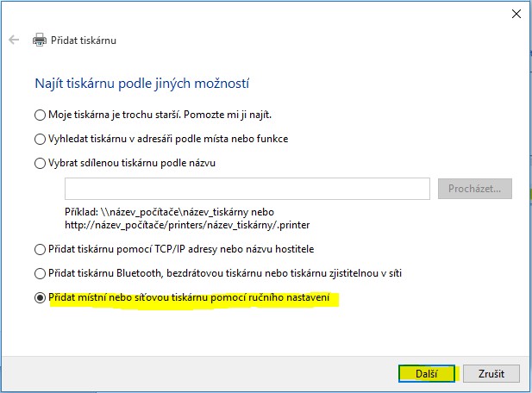Select 'Přidat místní nebo síťovou tiskárnu' radio
The image size is (532, 393).
click(x=40, y=298)
